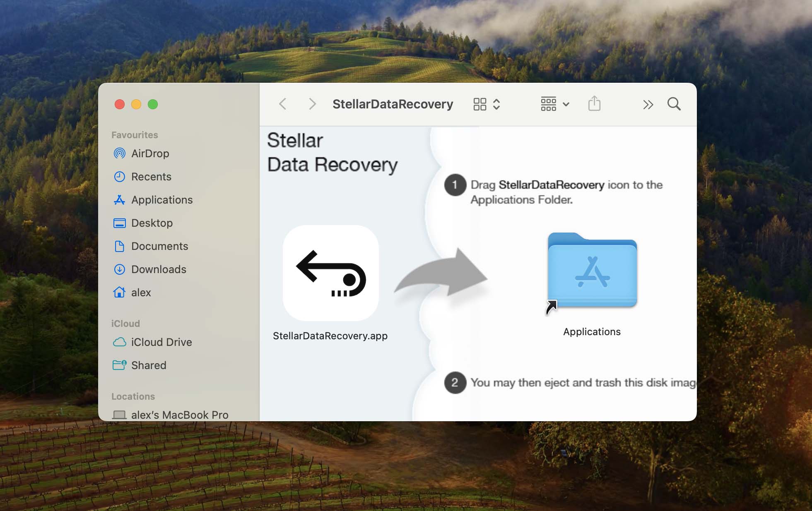Open Shared in the sidebar
This screenshot has height=511, width=812.
179,365
